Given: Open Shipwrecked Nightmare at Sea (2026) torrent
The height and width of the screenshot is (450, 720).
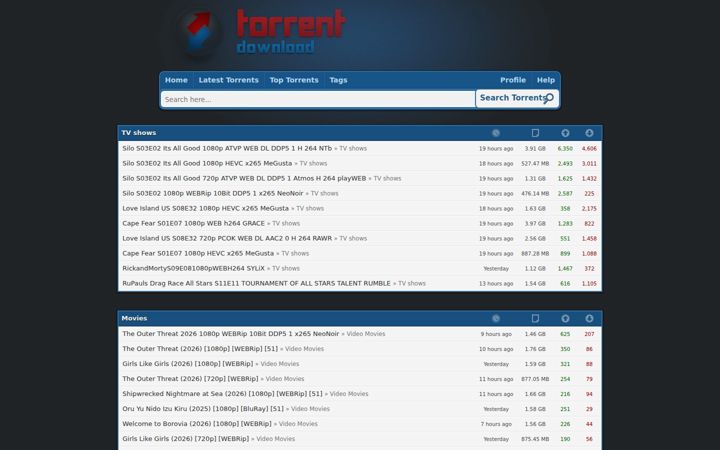Looking at the screenshot, I should (222, 394).
